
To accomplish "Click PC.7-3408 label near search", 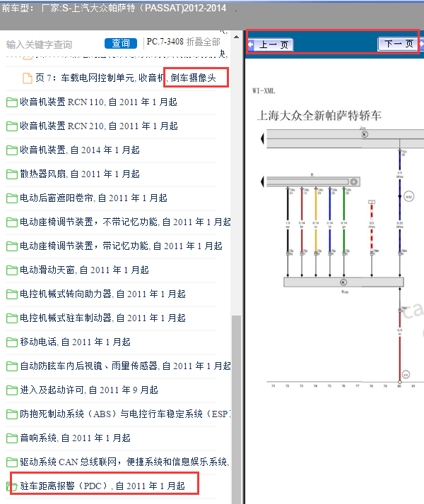I will coord(165,42).
